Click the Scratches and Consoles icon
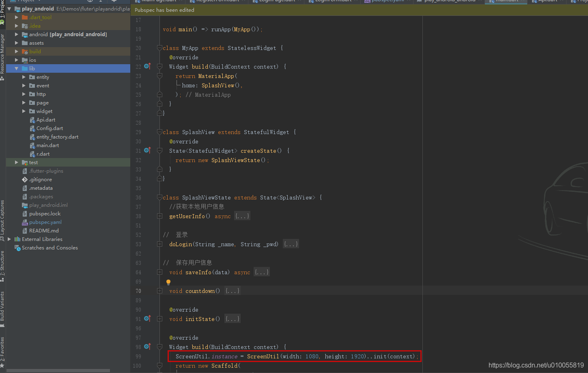 click(x=17, y=248)
